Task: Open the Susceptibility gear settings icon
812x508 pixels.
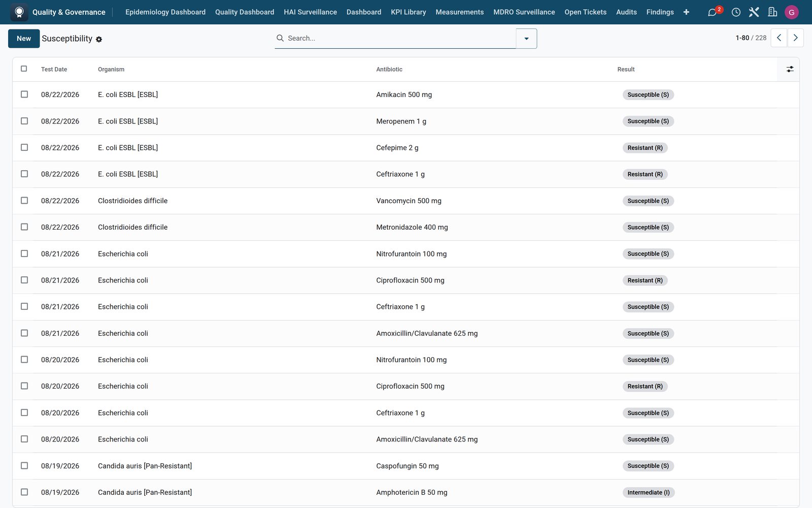Action: tap(99, 39)
